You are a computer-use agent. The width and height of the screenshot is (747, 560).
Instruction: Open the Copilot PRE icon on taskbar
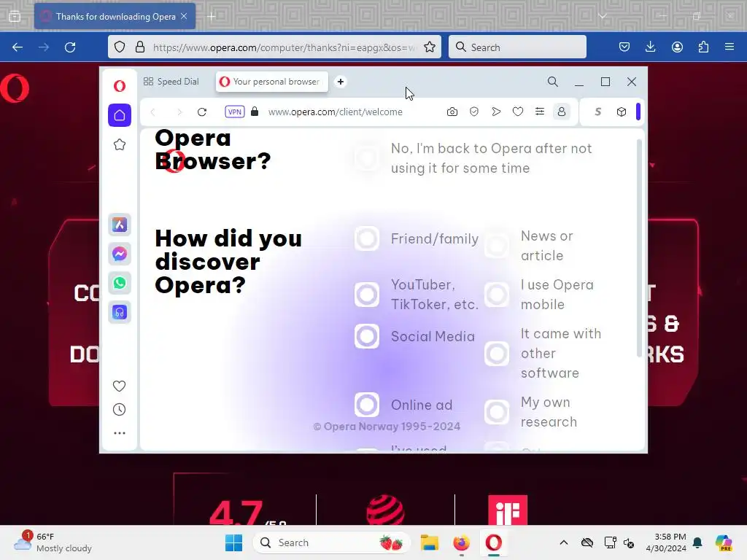point(724,542)
